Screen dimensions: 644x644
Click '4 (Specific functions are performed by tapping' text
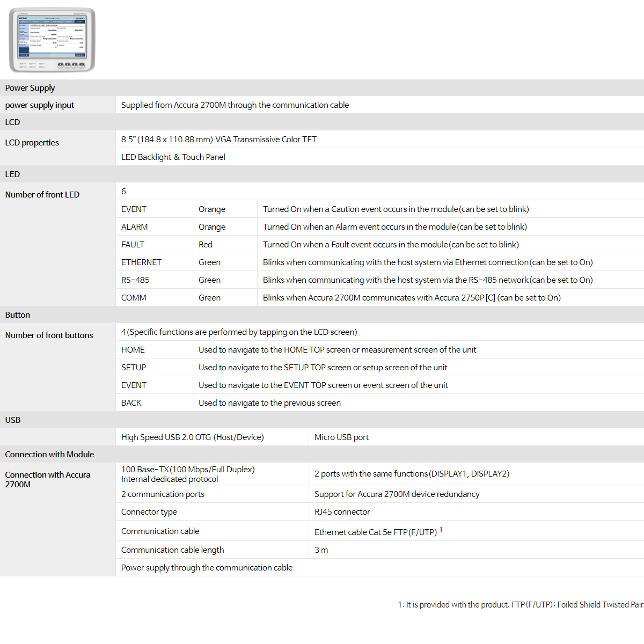239,332
